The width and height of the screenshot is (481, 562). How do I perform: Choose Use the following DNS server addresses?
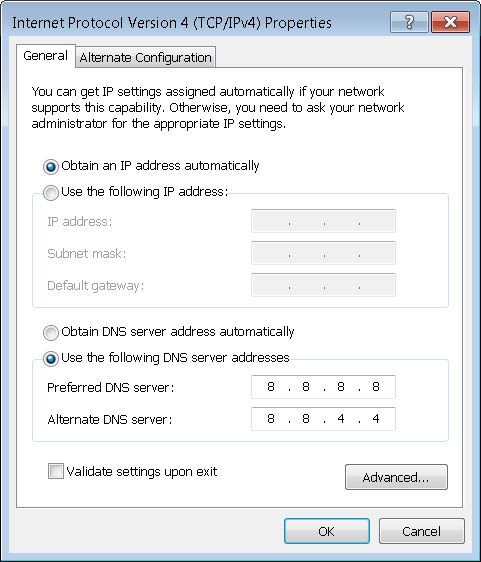tap(51, 359)
